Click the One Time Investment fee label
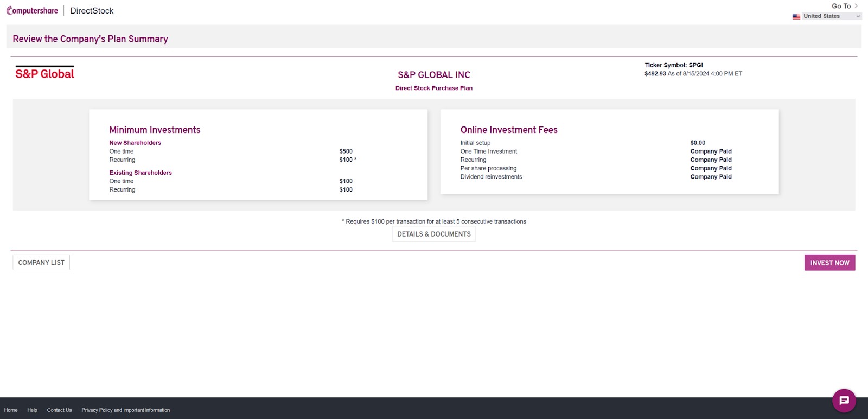The image size is (868, 419). coord(489,151)
